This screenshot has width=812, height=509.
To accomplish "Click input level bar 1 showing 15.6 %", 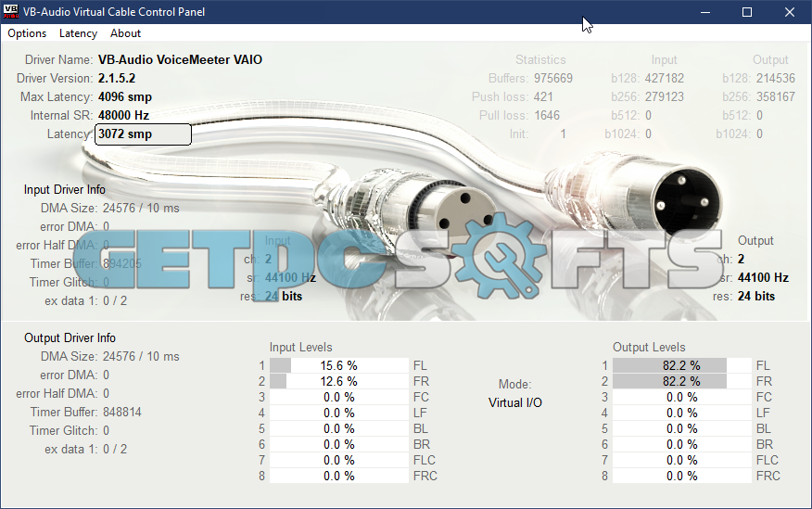I will pyautogui.click(x=338, y=365).
